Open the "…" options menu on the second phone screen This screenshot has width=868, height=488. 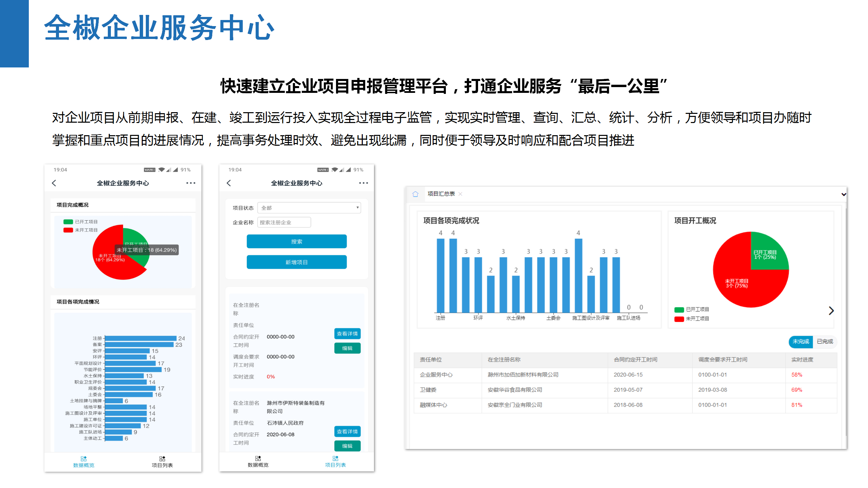pos(363,183)
